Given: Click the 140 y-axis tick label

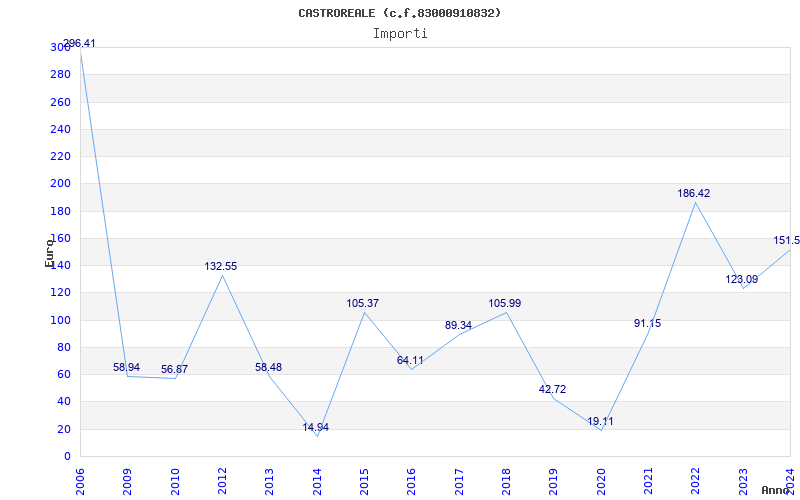Looking at the screenshot, I should tap(61, 266).
